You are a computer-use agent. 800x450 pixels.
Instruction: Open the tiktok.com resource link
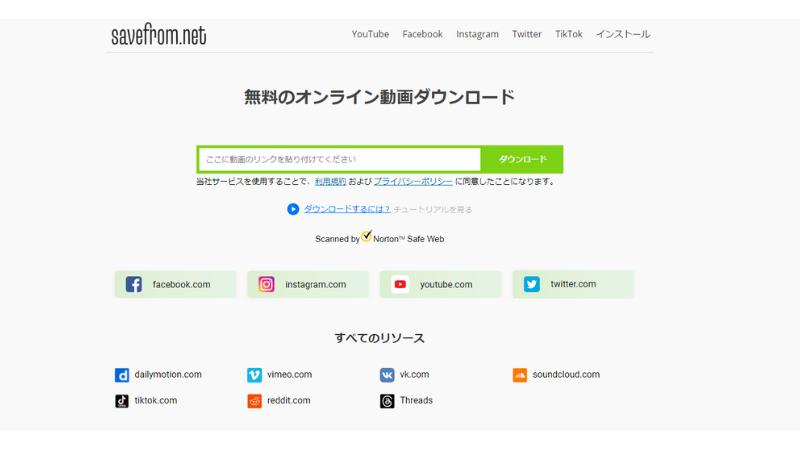(x=156, y=401)
